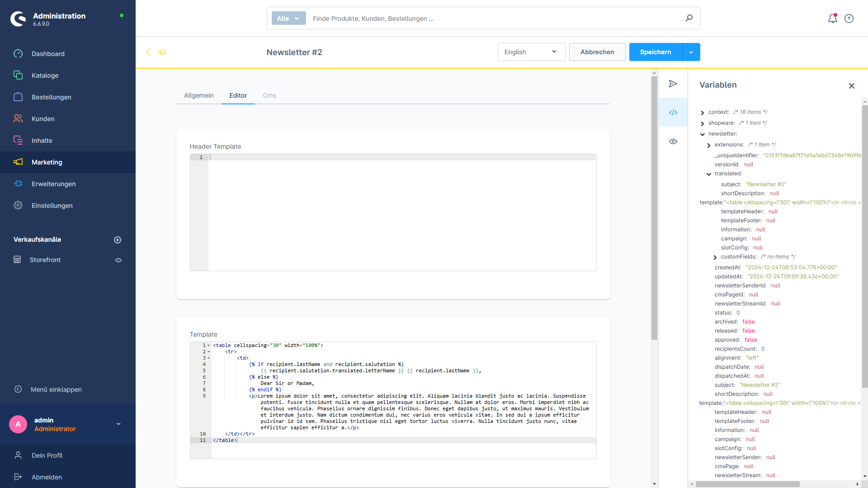868x488 pixels.
Task: Click the Abmelden logout icon
Action: click(18, 477)
